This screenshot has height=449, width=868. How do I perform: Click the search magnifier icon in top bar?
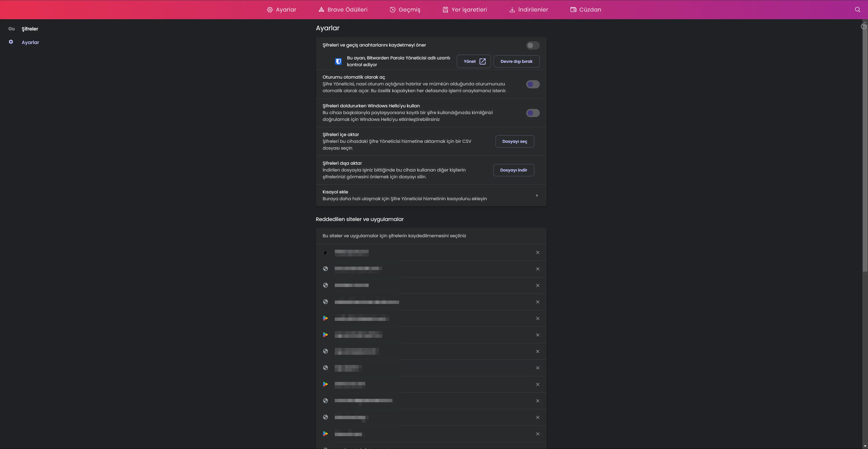pyautogui.click(x=858, y=9)
